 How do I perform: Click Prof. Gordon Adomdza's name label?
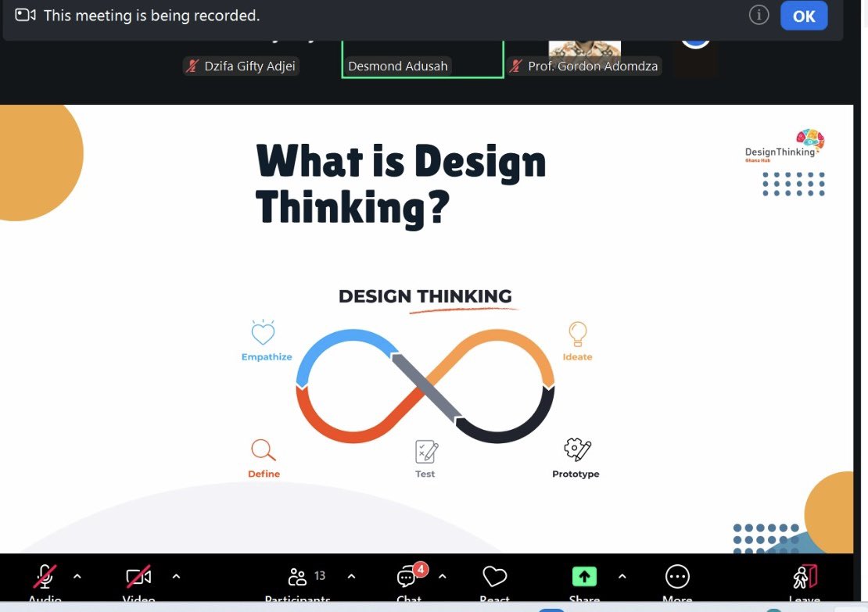pyautogui.click(x=592, y=66)
